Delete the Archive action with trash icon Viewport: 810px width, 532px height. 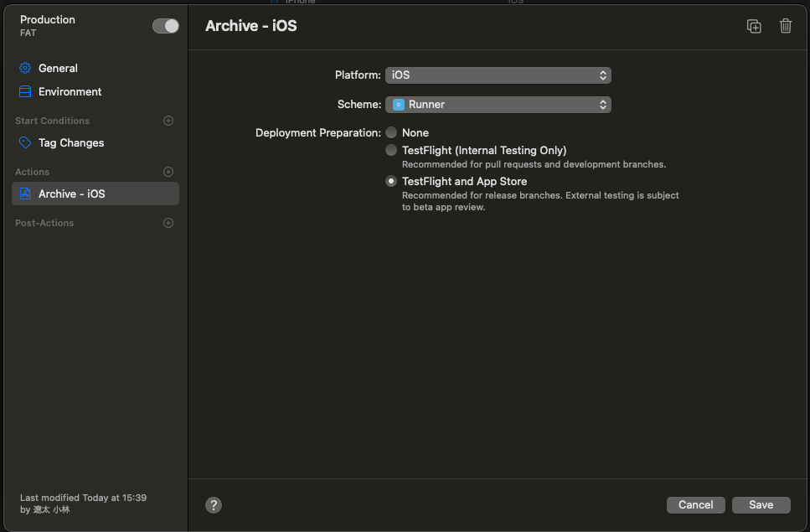[x=785, y=26]
